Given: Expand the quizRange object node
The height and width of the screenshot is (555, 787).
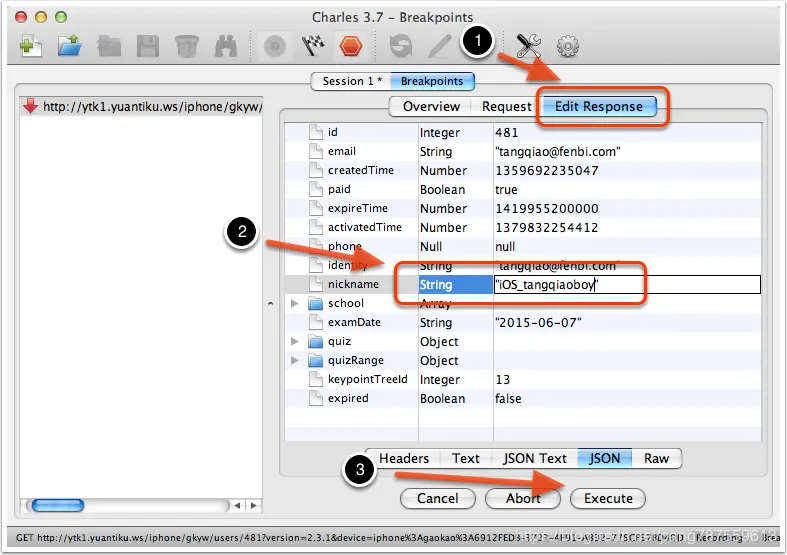Looking at the screenshot, I should [x=295, y=360].
